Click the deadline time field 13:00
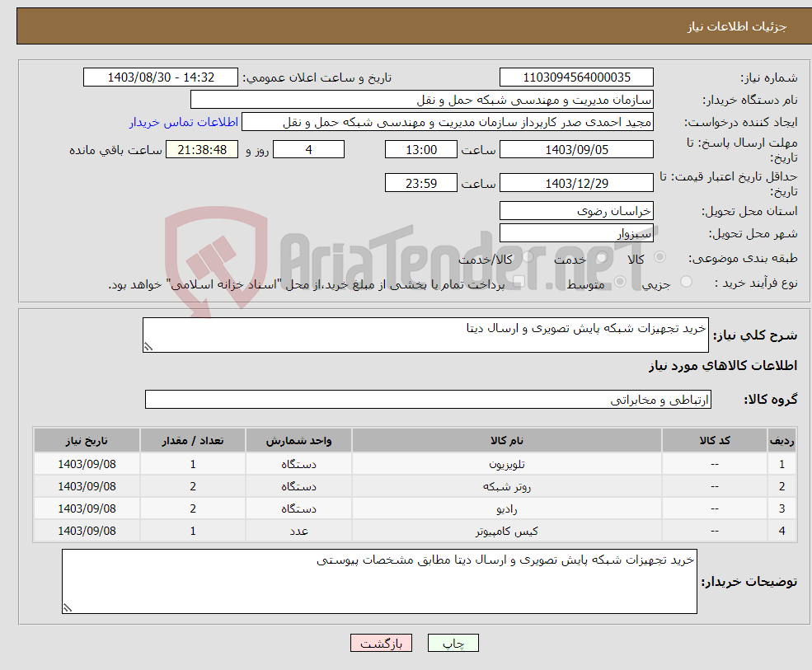This screenshot has width=812, height=670. coord(421,150)
